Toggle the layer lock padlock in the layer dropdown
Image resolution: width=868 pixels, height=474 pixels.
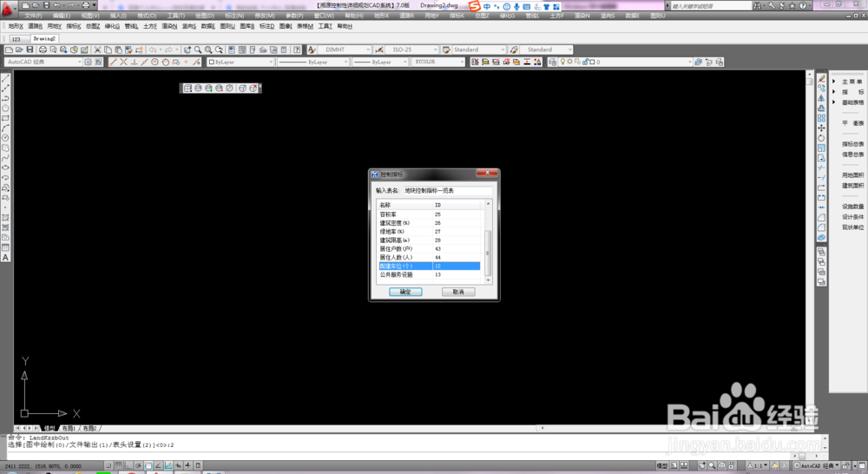pyautogui.click(x=584, y=62)
